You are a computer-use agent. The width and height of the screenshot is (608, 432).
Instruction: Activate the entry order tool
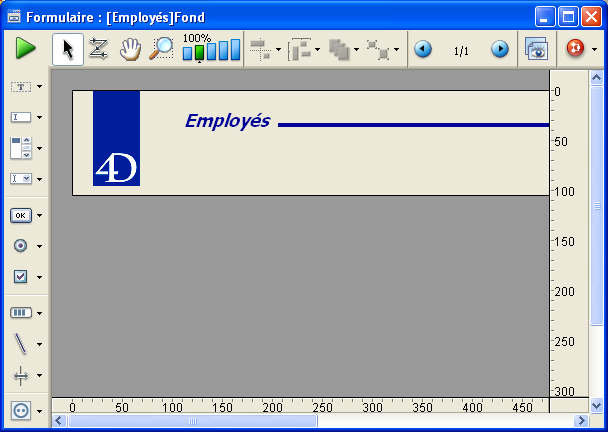98,49
